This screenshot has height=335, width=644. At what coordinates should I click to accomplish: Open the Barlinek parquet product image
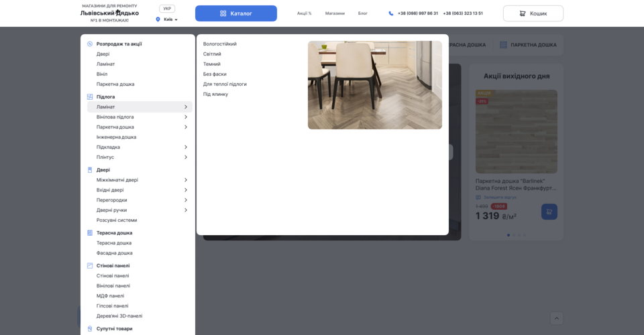tap(517, 131)
